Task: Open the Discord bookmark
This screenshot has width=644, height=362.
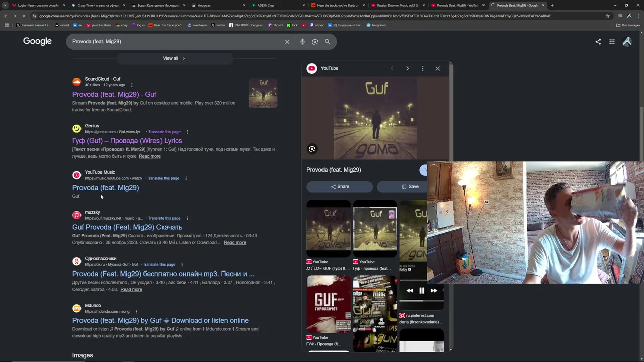Action: 276,25
